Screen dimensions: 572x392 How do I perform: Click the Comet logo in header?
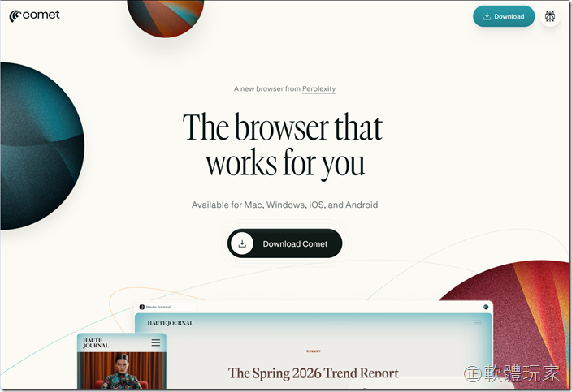[x=34, y=15]
